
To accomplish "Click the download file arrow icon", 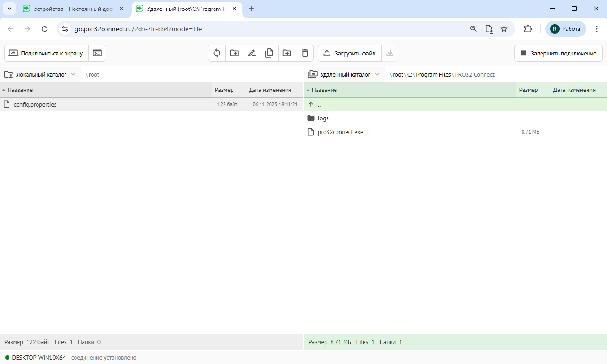I will 390,53.
